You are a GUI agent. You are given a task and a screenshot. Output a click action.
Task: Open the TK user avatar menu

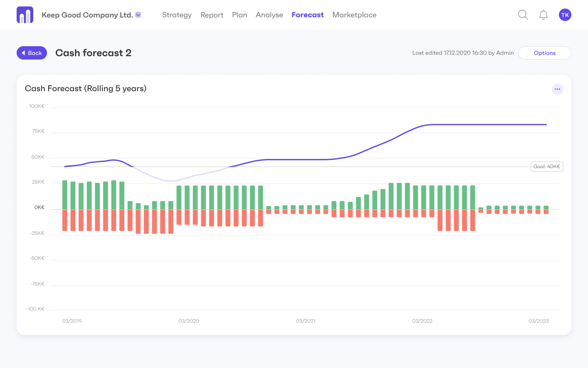[565, 15]
